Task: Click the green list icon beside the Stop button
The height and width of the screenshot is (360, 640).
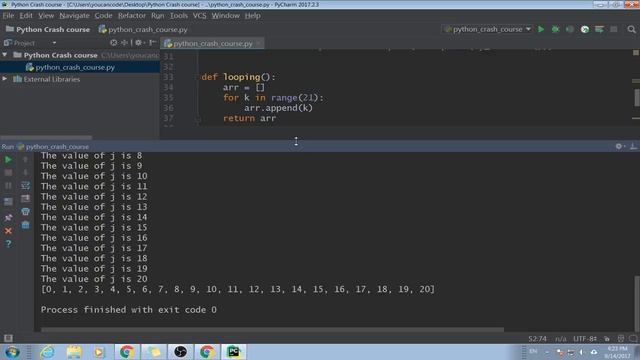Action: pos(599,29)
